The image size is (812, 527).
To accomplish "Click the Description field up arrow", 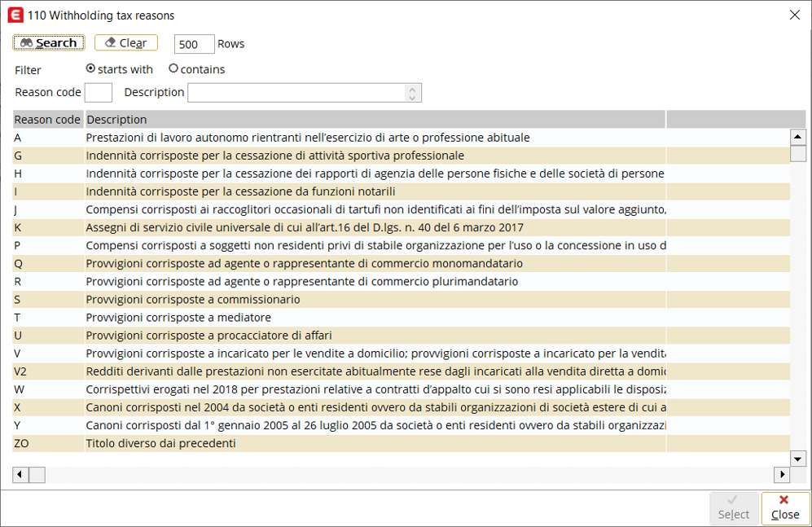I will [x=412, y=89].
